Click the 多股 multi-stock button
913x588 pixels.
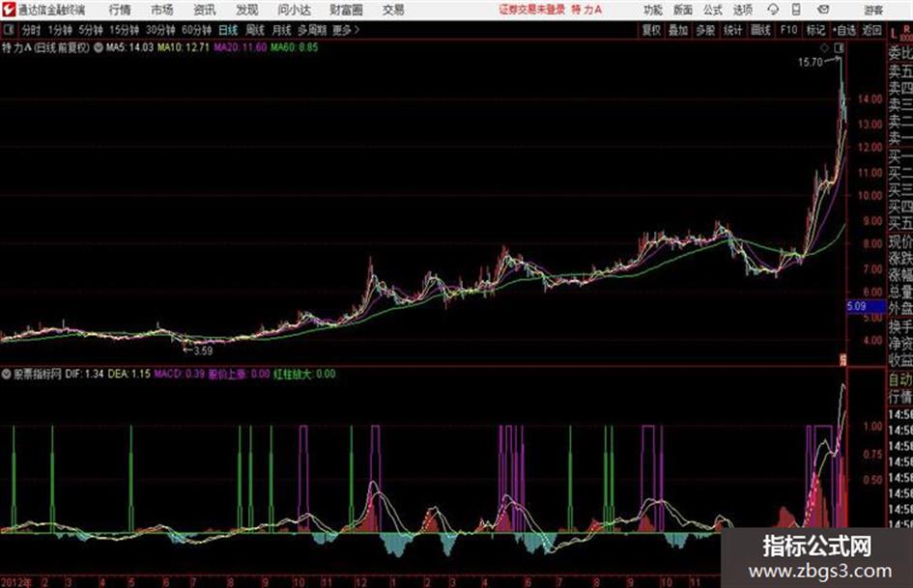705,30
